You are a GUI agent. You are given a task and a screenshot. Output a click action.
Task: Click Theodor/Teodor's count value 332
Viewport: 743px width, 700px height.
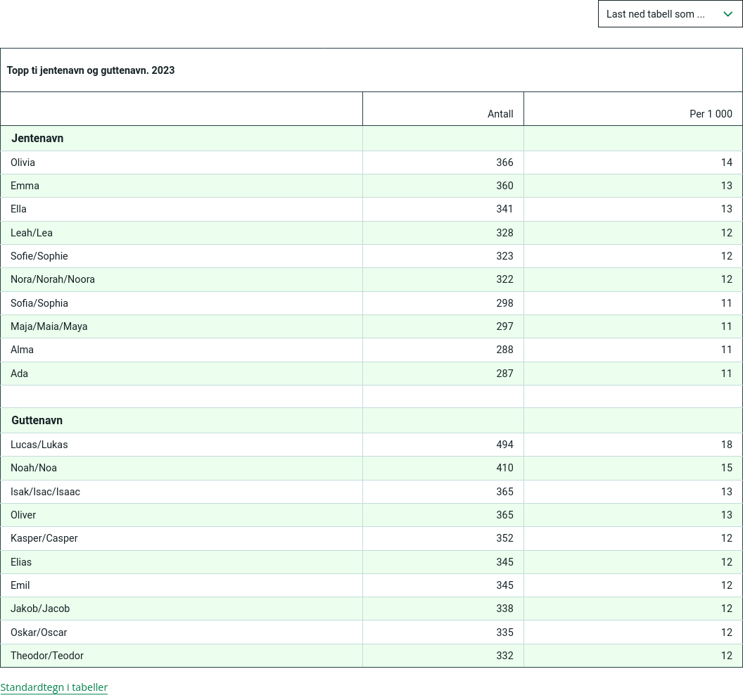tap(504, 656)
